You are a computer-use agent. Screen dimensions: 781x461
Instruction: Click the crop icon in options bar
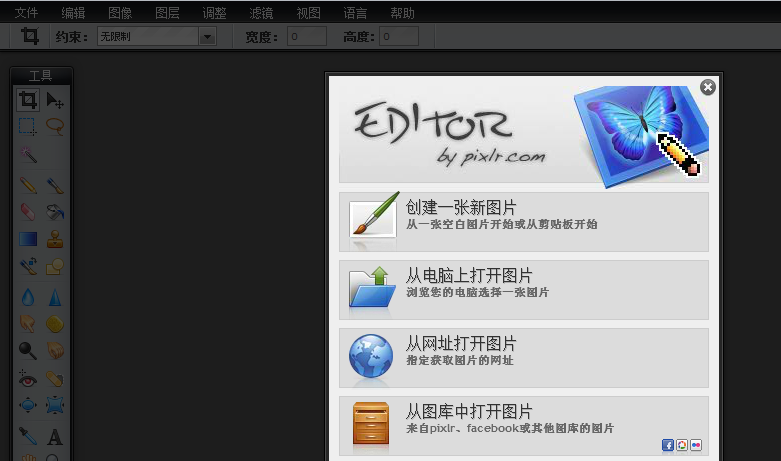tap(29, 36)
